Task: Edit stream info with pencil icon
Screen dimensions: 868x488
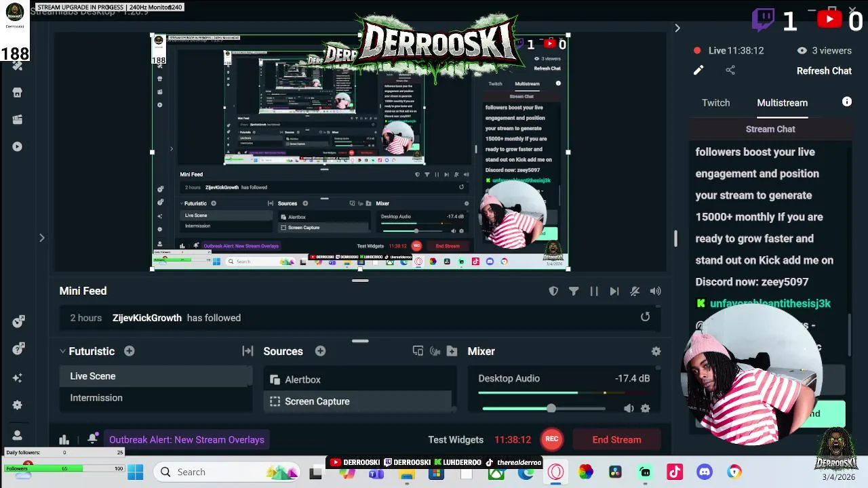Action: point(698,70)
